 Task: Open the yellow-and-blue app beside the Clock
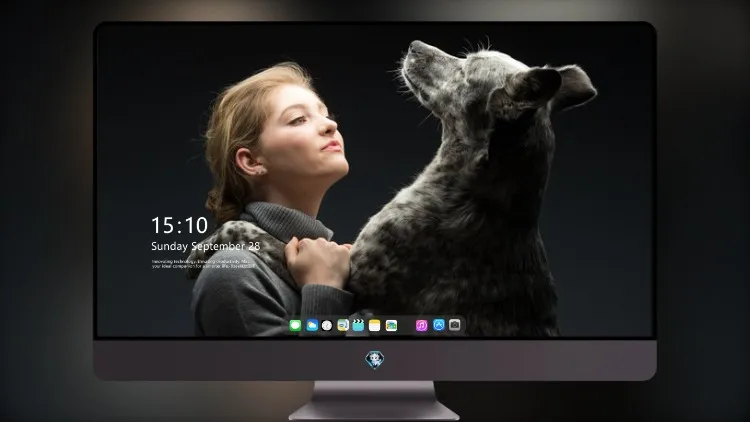pyautogui.click(x=343, y=325)
